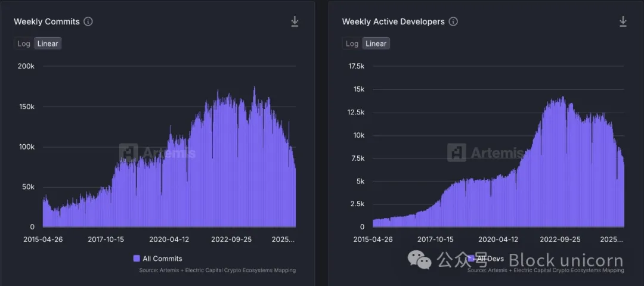Select Linear scale on the Weekly Active Developers chart

point(376,43)
